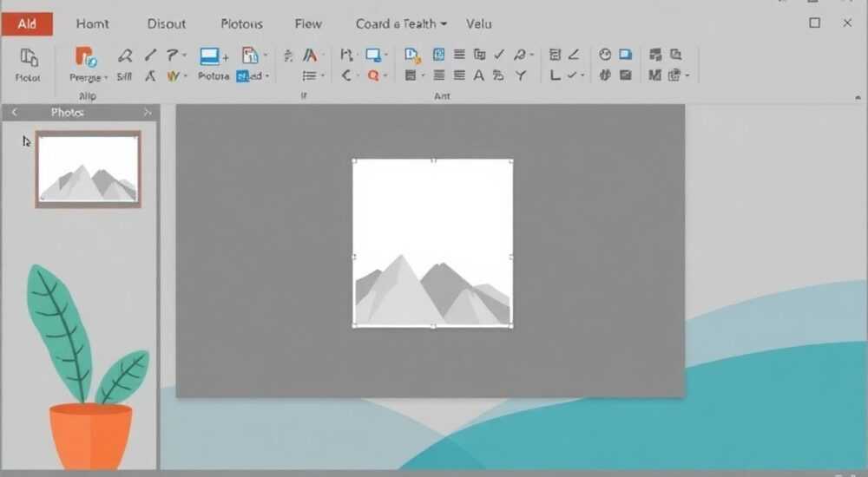
Task: Click the overlapping squares icon
Action: click(479, 55)
